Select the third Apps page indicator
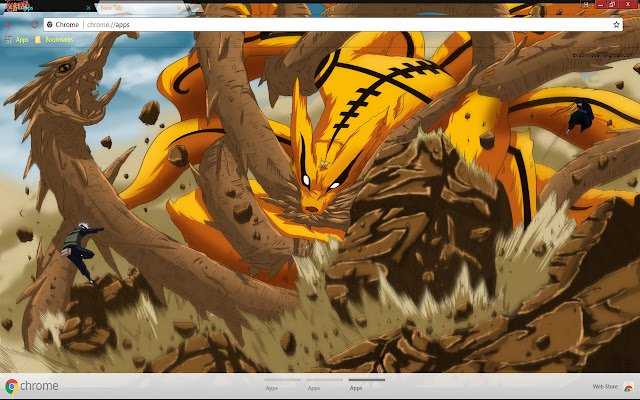Image resolution: width=640 pixels, height=400 pixels. (x=367, y=385)
